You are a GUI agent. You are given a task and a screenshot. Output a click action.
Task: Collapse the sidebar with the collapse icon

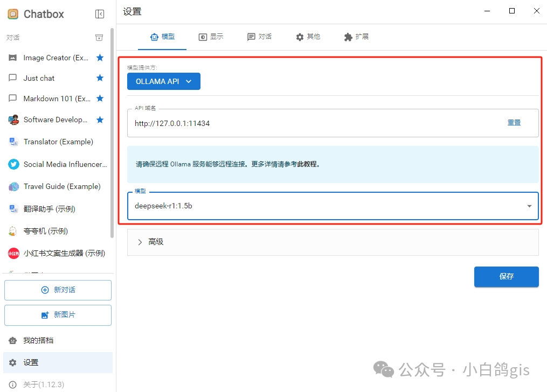tap(100, 14)
